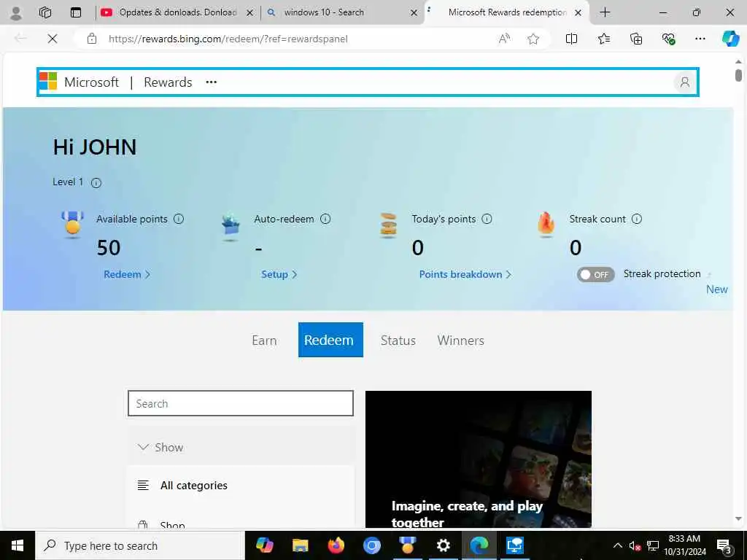747x560 pixels.
Task: Open notification center icon
Action: [x=724, y=546]
